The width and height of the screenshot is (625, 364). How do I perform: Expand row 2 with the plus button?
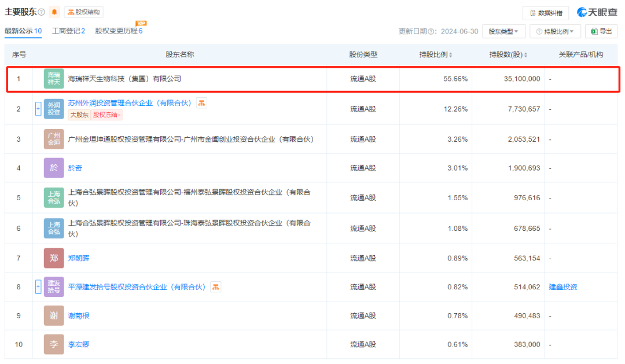click(x=38, y=109)
